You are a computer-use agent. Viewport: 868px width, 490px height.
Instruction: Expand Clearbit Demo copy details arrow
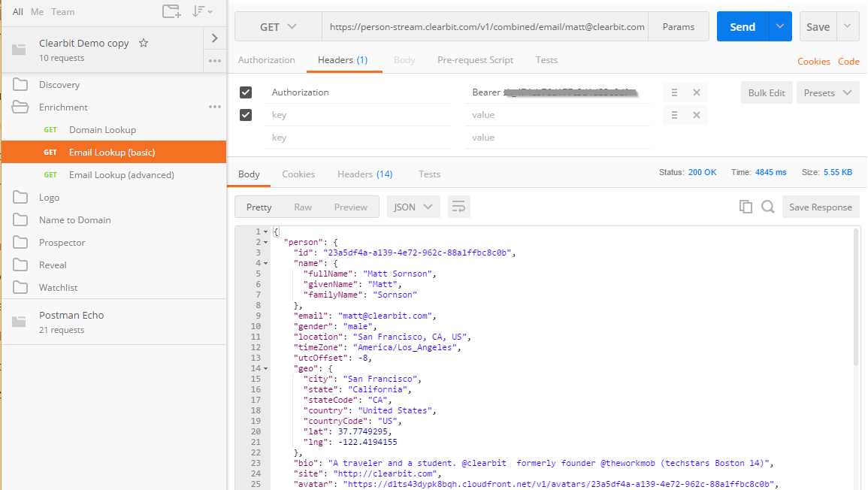tap(215, 38)
